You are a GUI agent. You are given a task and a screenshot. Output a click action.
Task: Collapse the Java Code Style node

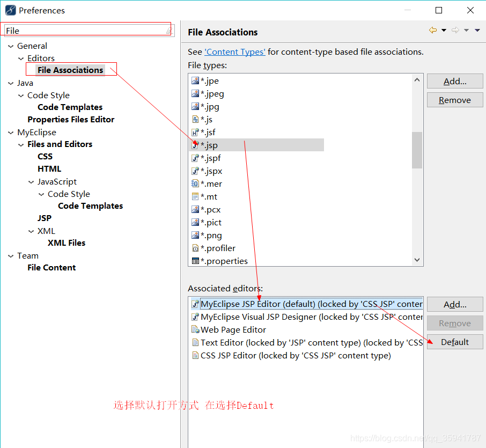pos(21,96)
